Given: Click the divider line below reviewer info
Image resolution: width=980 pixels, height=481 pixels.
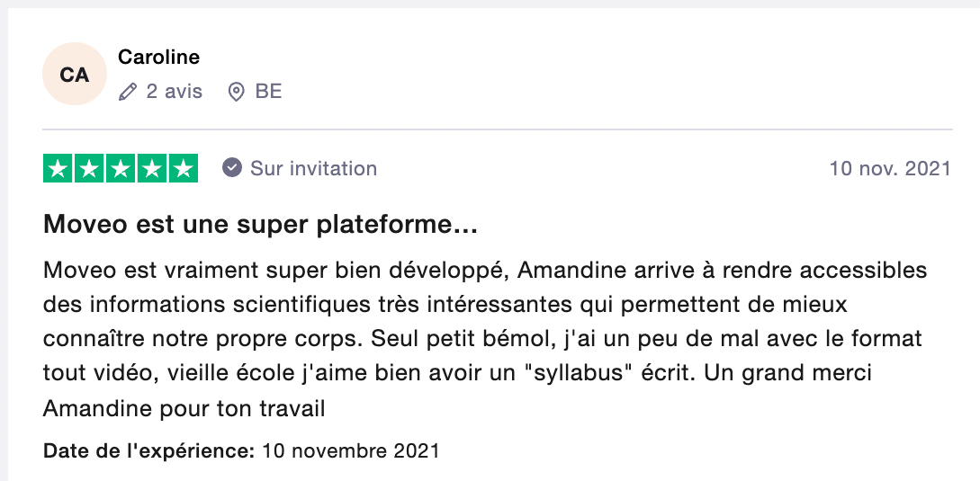Looking at the screenshot, I should pos(497,129).
